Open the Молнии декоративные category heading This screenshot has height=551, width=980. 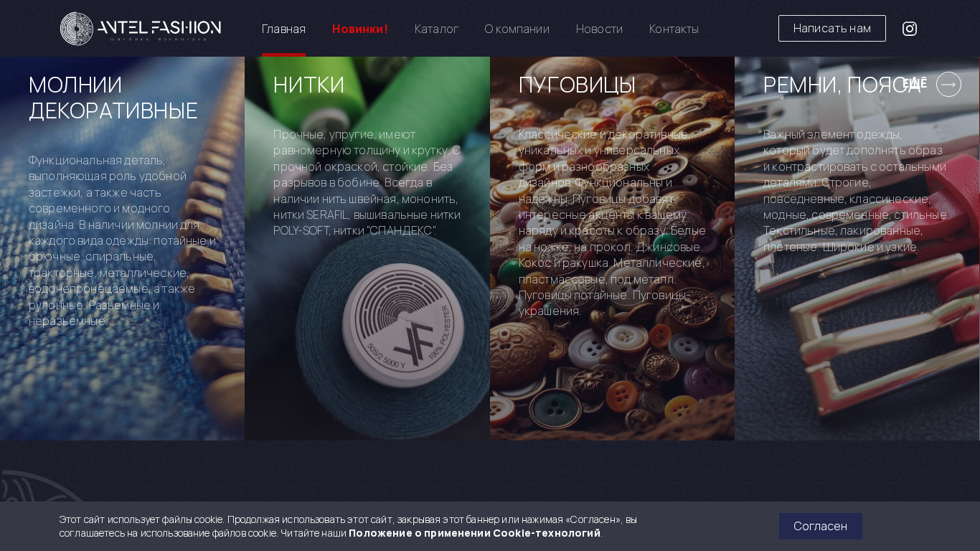pos(113,98)
